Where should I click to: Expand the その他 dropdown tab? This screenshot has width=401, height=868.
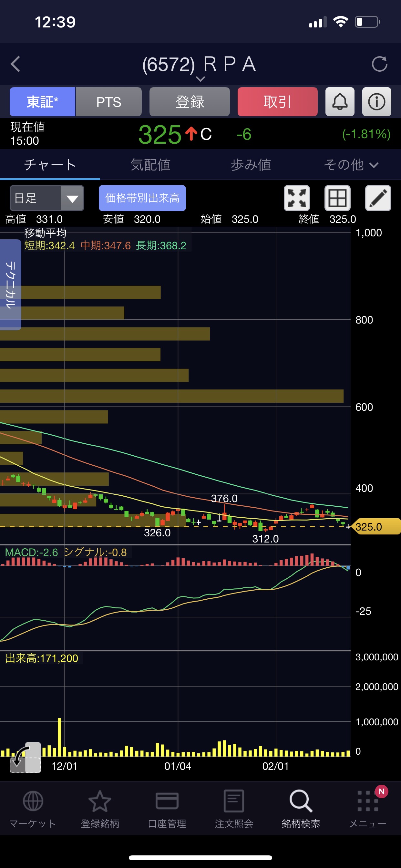[351, 165]
